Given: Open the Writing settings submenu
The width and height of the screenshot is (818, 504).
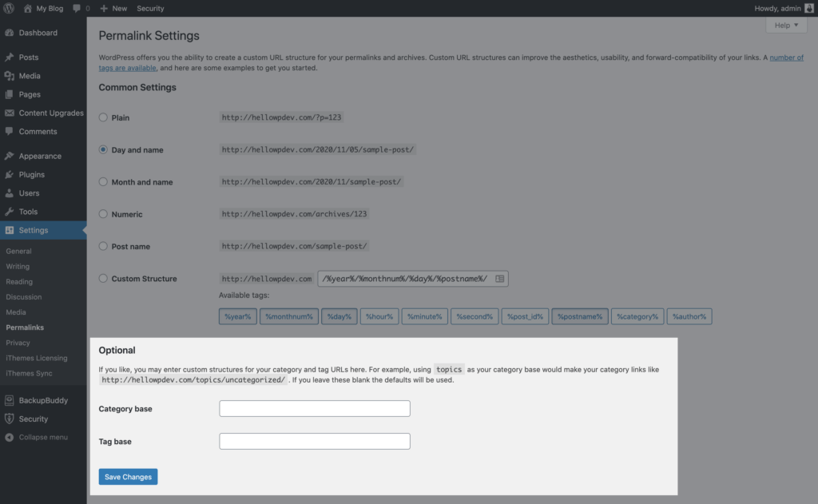Looking at the screenshot, I should click(18, 266).
